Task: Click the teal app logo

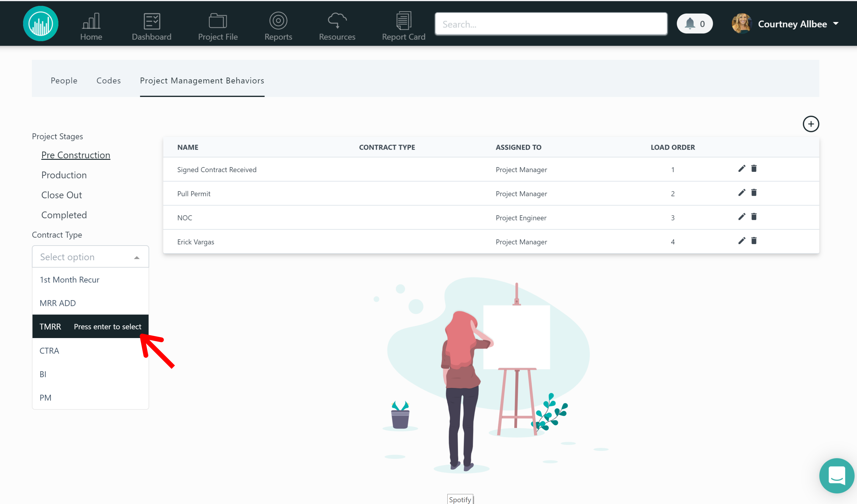Action: coord(40,24)
